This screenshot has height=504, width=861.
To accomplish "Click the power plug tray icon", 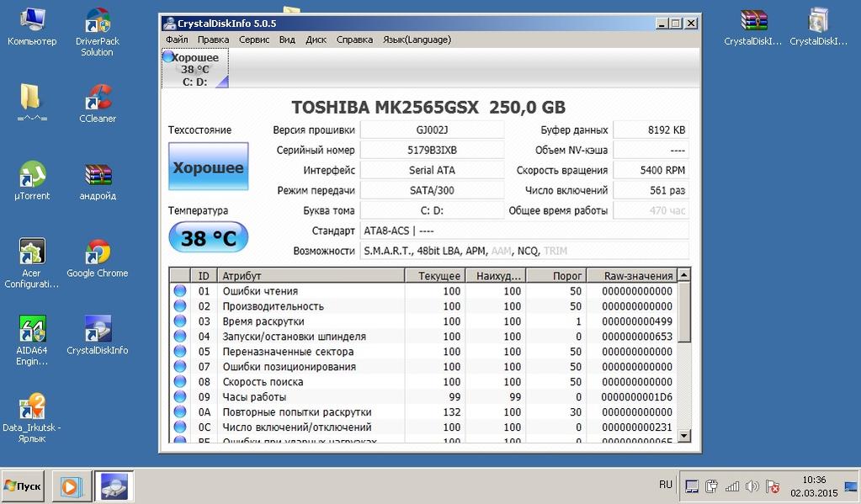I will 712,486.
